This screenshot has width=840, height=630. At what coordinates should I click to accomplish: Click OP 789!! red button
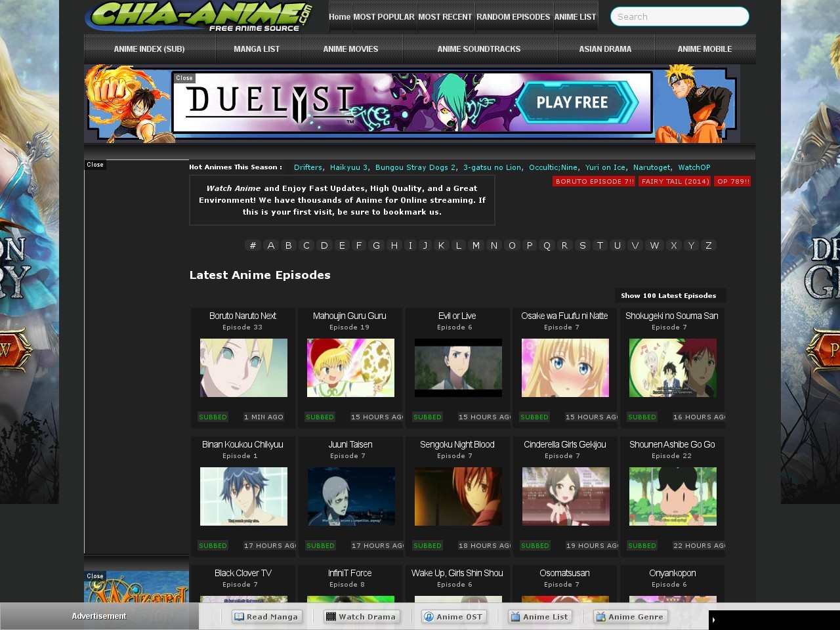tap(733, 182)
